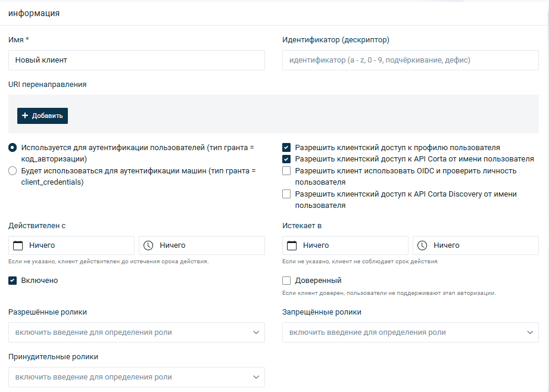Click the Действителен с time field
Screen dimensions: 549x392
(202, 245)
